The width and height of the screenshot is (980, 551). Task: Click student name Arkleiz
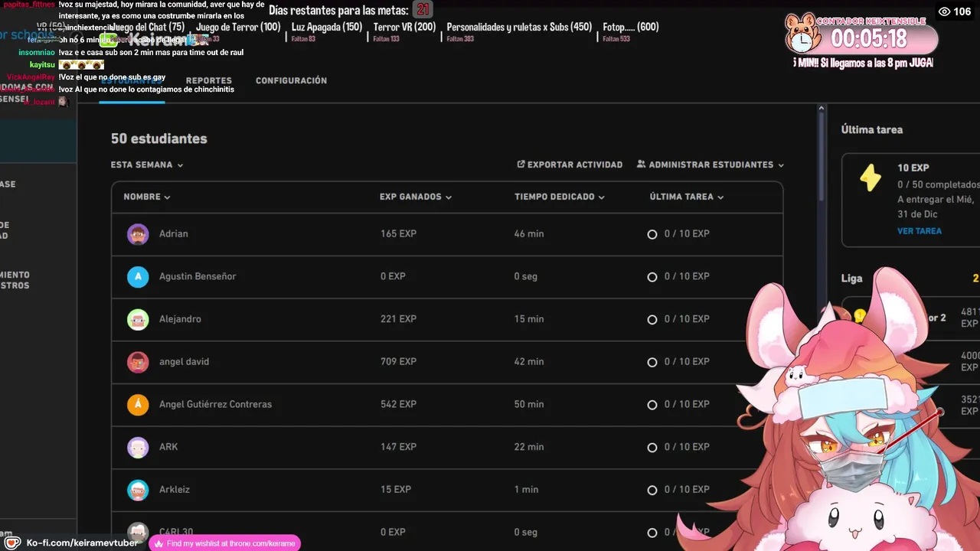pyautogui.click(x=175, y=490)
